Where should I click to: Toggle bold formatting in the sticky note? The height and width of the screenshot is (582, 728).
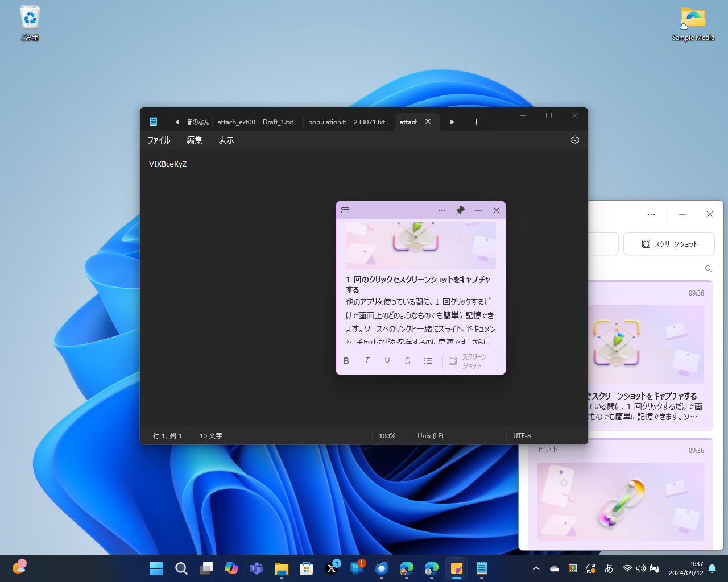tap(346, 361)
